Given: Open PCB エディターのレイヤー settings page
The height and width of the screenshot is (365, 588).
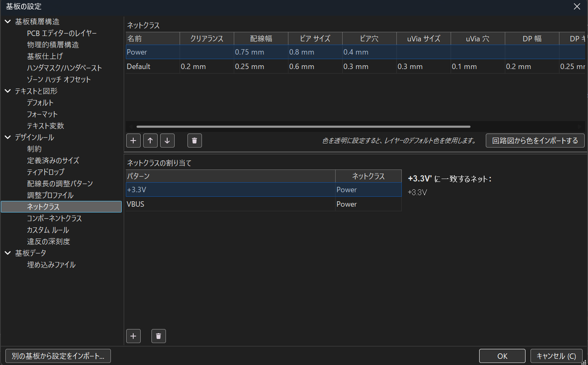Looking at the screenshot, I should [x=62, y=33].
